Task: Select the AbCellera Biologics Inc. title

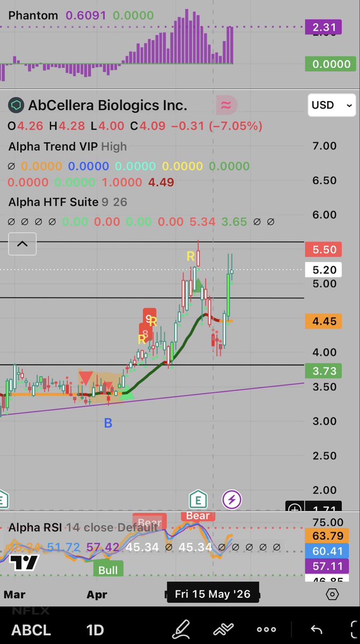Action: click(107, 106)
